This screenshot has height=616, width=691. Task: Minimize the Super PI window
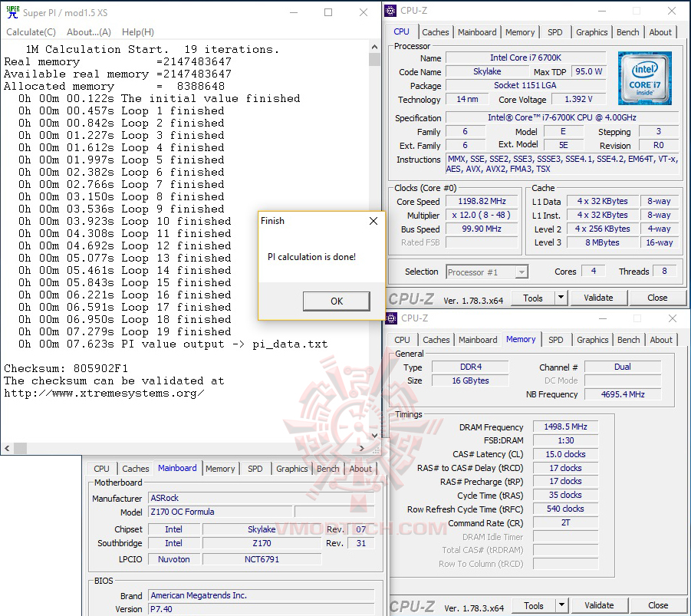(294, 12)
